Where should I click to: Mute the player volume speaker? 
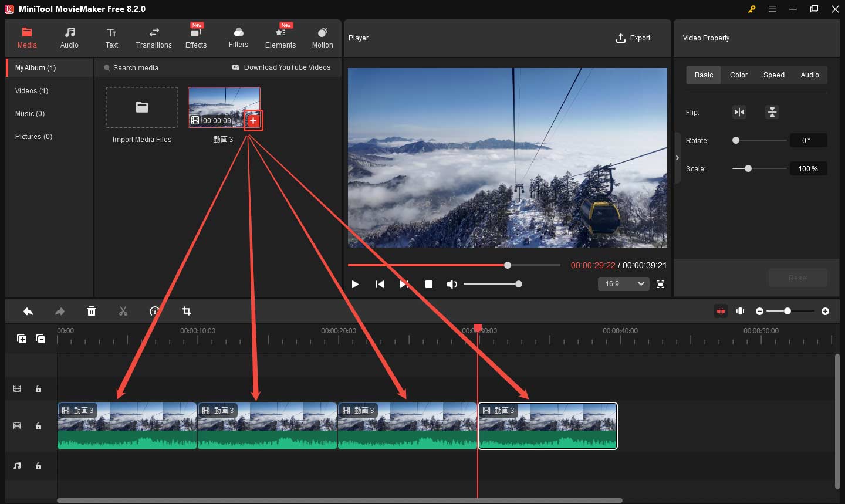tap(452, 284)
